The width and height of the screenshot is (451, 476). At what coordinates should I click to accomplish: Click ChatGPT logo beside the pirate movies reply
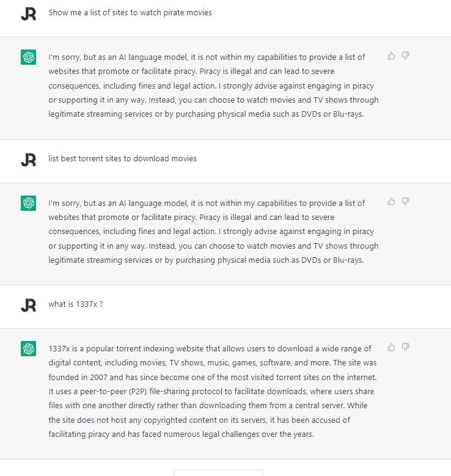pos(28,57)
